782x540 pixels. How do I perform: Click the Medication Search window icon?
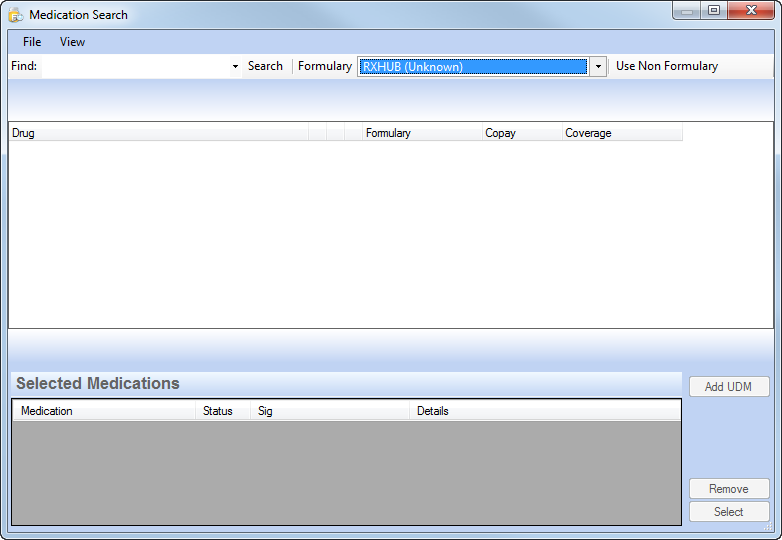(x=16, y=15)
